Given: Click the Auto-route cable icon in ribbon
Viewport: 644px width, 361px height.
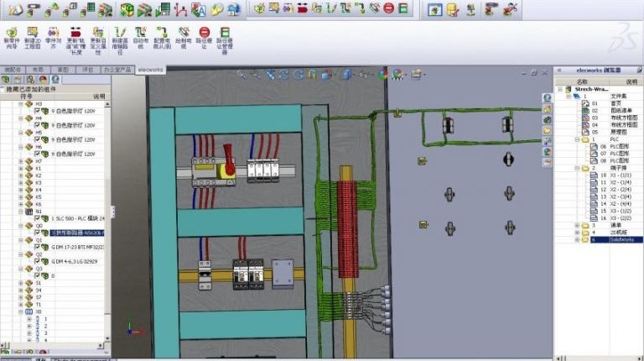Looking at the screenshot, I should click(x=141, y=32).
